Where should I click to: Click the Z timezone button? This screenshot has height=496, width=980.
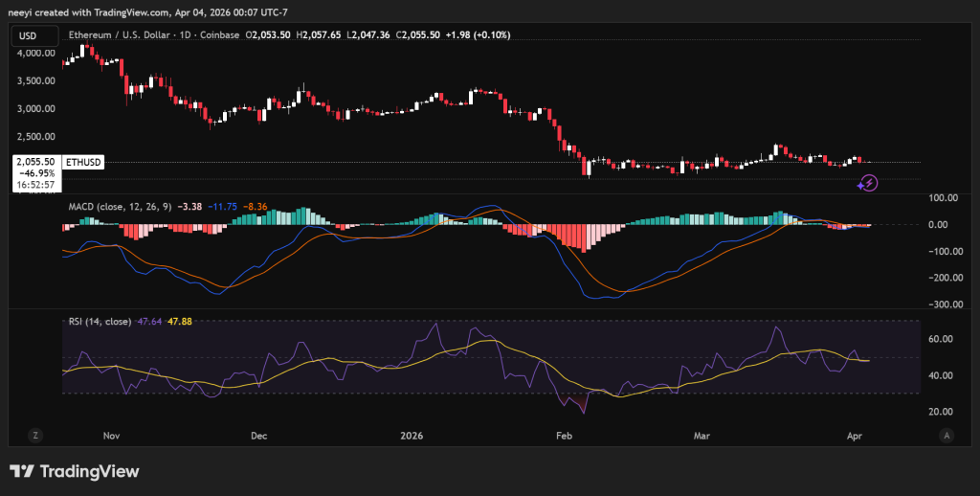coord(35,435)
